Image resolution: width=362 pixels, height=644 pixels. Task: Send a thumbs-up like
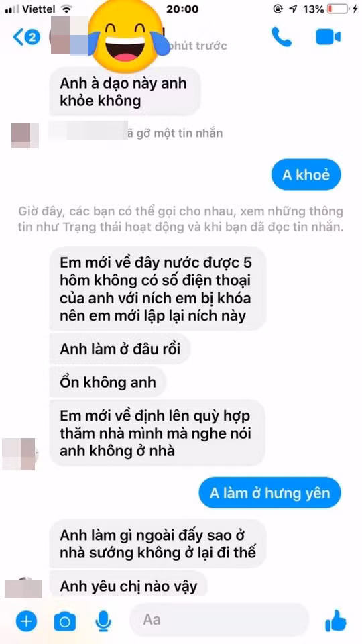point(335,621)
